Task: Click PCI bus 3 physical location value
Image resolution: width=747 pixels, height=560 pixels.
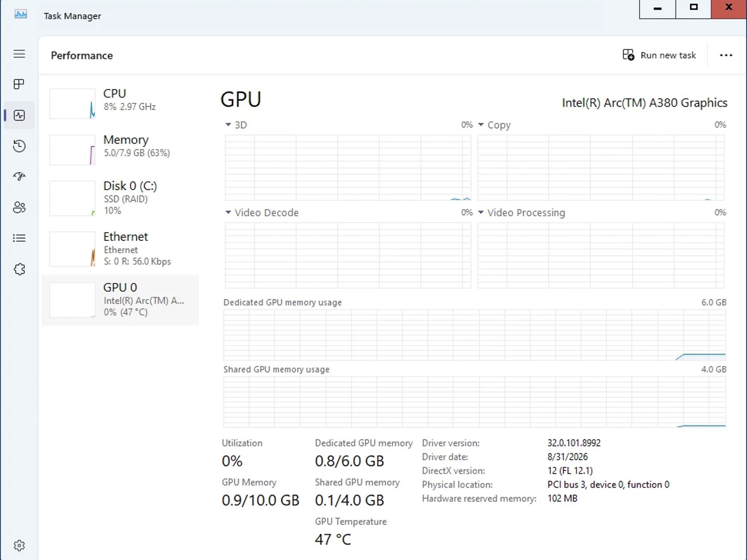Action: (608, 485)
